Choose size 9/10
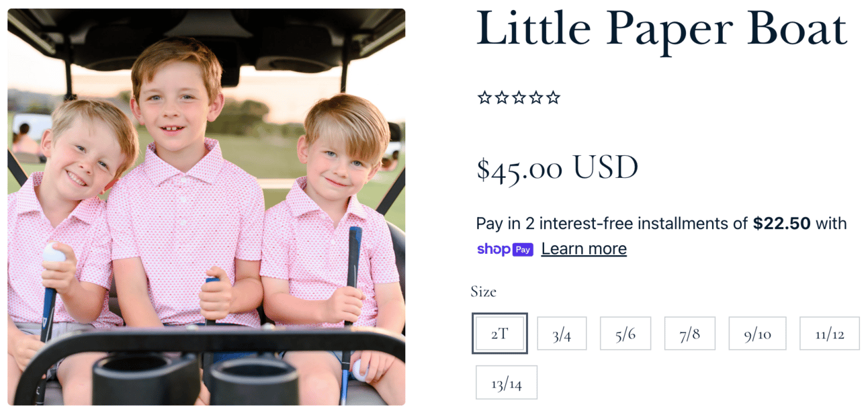 [x=757, y=334]
